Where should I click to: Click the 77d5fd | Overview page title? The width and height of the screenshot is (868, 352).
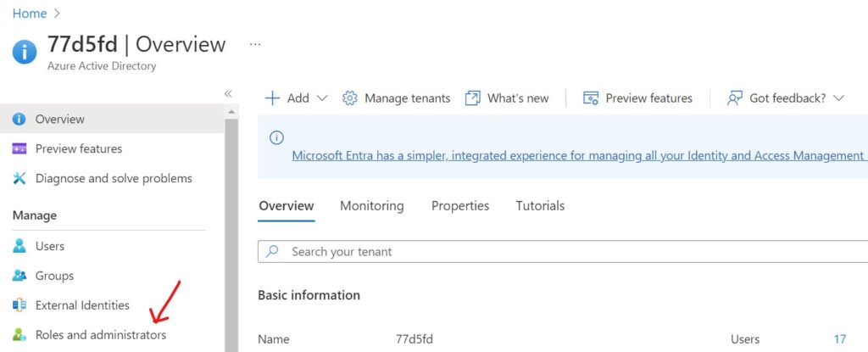[x=136, y=44]
